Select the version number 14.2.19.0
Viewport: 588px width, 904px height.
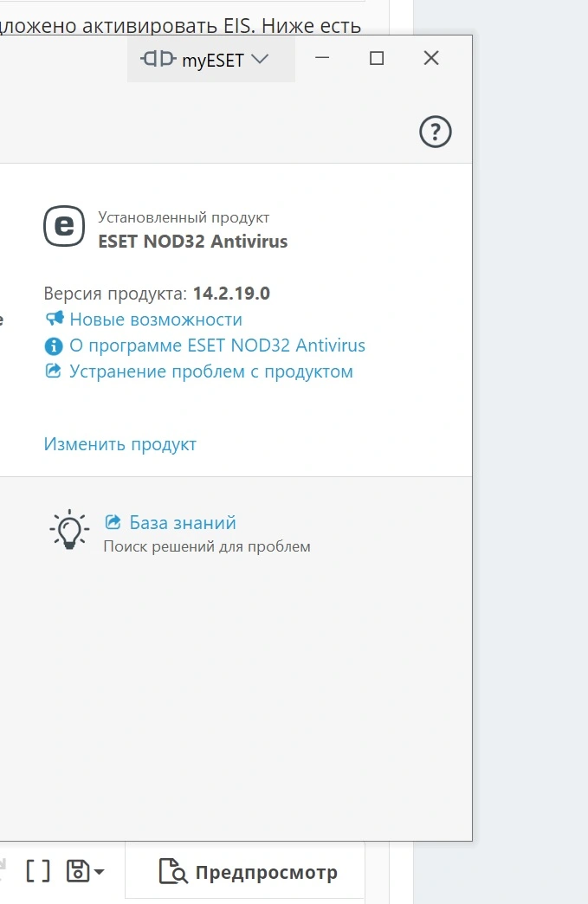pos(231,294)
